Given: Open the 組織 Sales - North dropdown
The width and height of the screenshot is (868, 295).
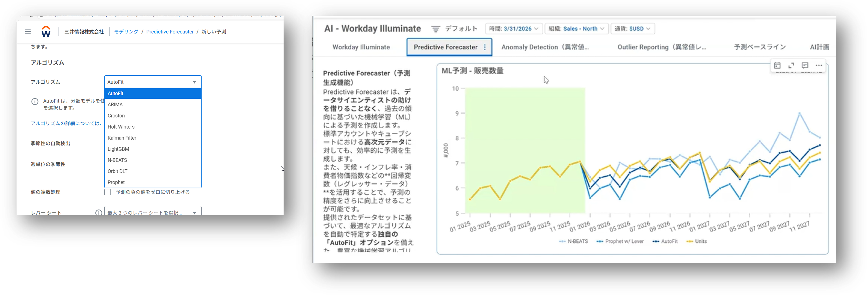Looking at the screenshot, I should coord(577,29).
